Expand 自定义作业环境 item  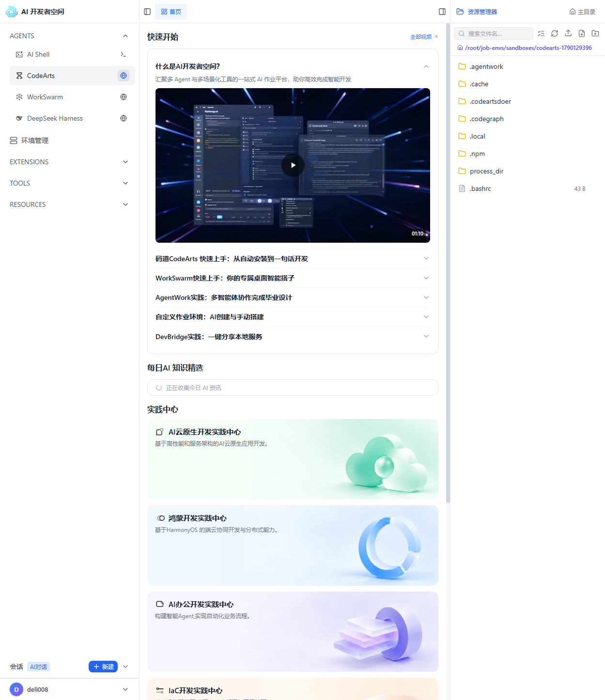pos(293,317)
